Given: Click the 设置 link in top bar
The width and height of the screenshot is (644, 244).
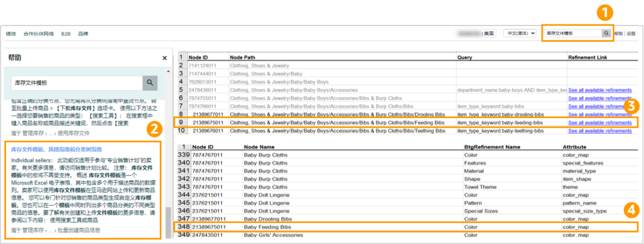Looking at the screenshot, I should pos(631,34).
